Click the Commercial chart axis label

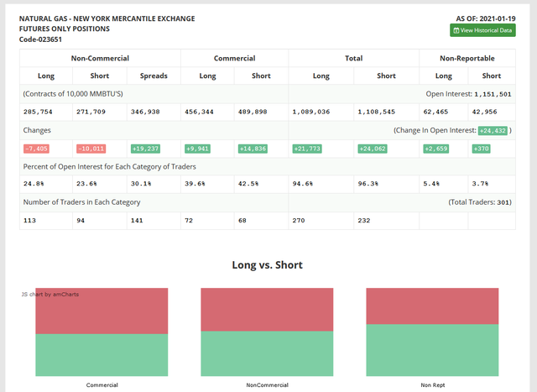[102, 385]
